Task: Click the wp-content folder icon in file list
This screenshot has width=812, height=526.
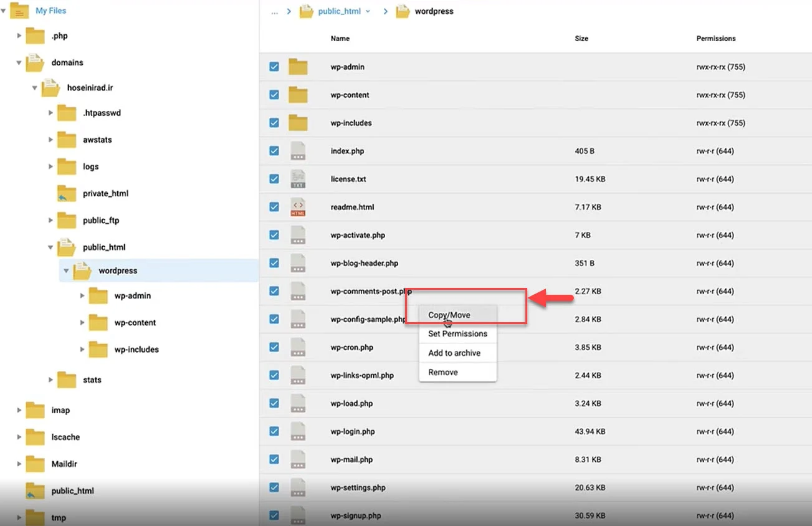Action: point(299,95)
